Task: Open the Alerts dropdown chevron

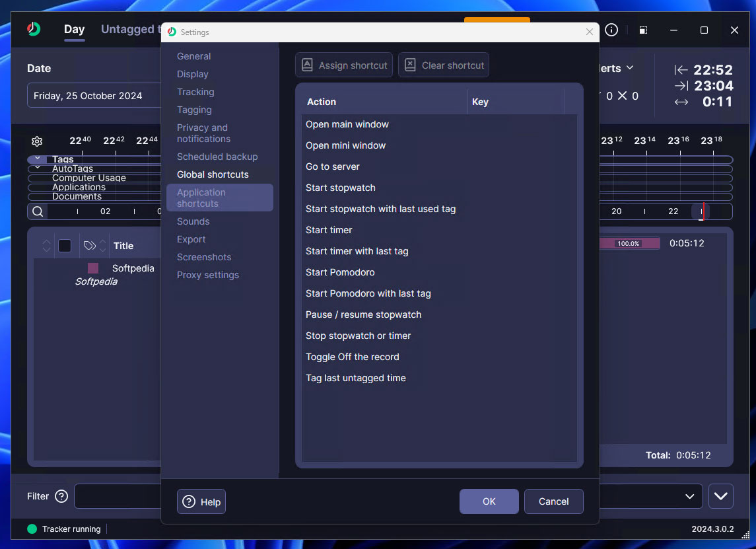Action: pos(630,68)
